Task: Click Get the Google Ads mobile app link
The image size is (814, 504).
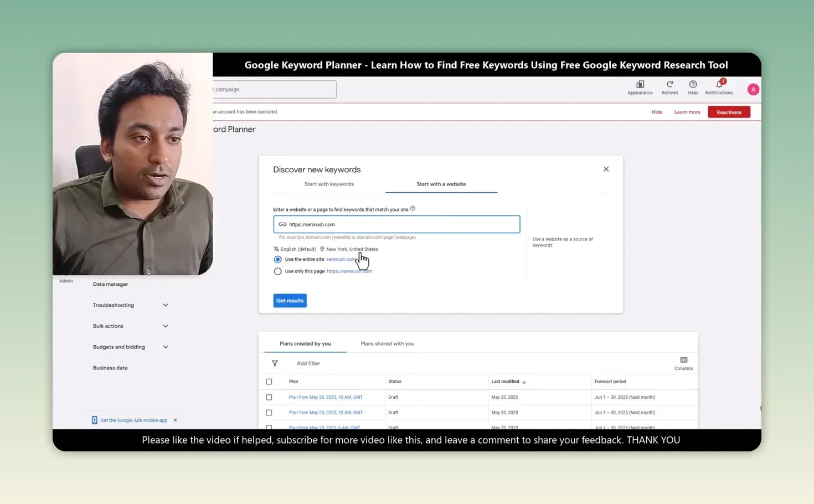Action: point(133,420)
